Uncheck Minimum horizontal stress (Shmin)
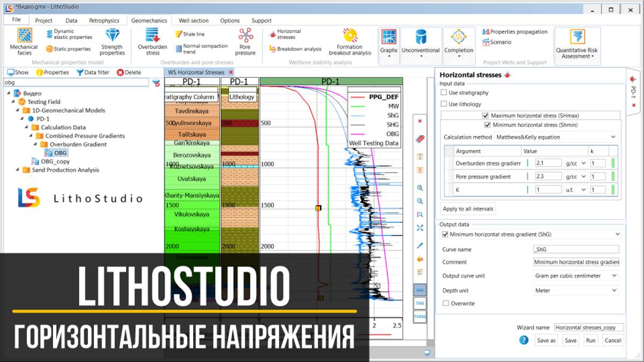The width and height of the screenshot is (644, 362). [487, 125]
